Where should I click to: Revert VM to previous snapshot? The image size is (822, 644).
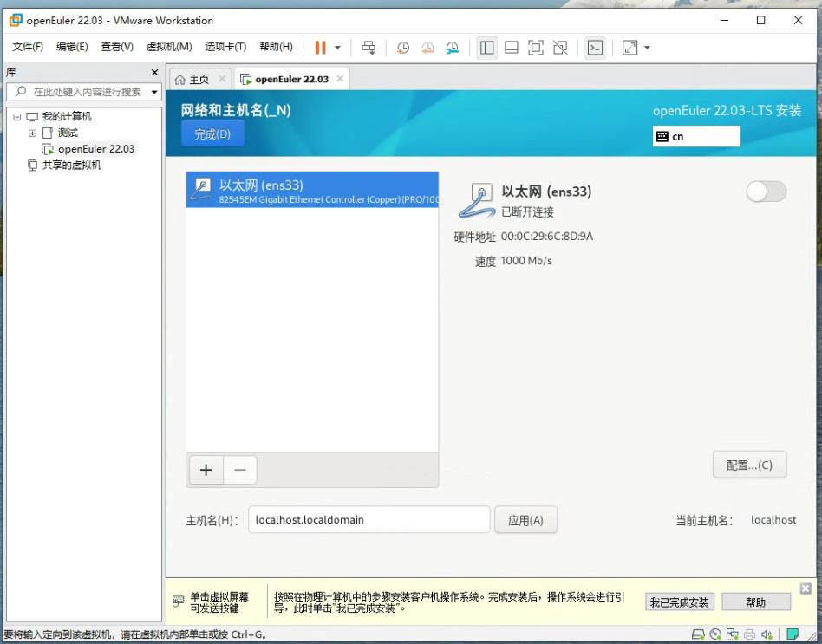(x=427, y=48)
